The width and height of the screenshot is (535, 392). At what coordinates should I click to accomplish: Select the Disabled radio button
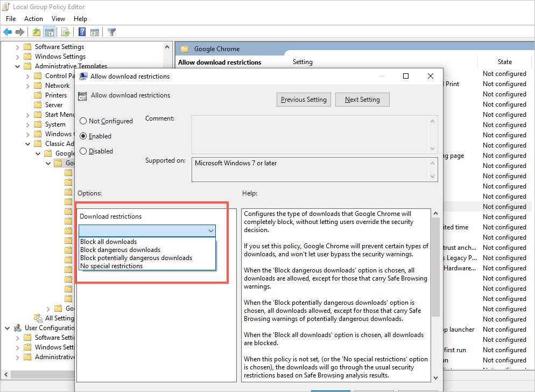point(83,151)
